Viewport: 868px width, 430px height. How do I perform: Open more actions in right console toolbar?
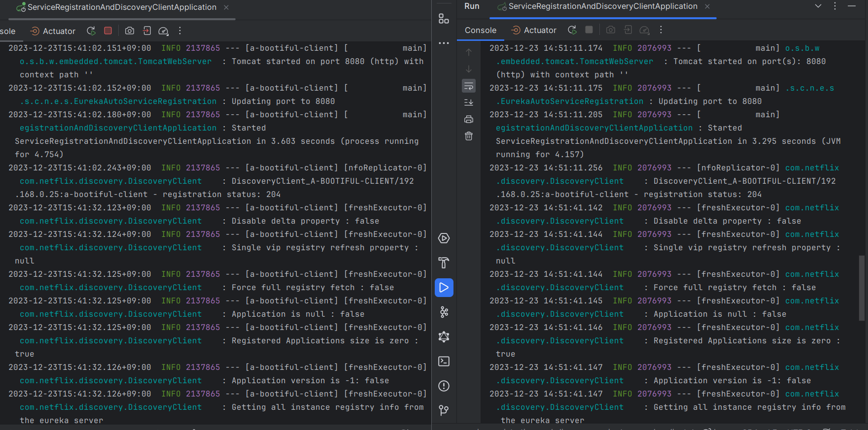(x=661, y=30)
